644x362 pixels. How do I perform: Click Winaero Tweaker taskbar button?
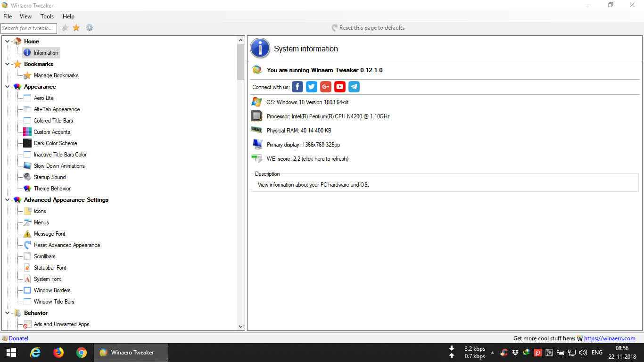tap(132, 353)
